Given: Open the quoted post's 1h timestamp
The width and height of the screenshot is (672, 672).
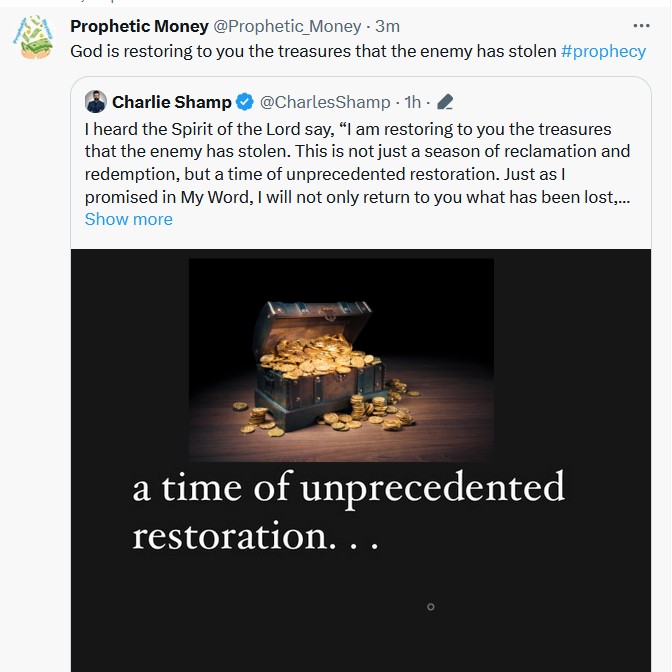Looking at the screenshot, I should coord(412,102).
